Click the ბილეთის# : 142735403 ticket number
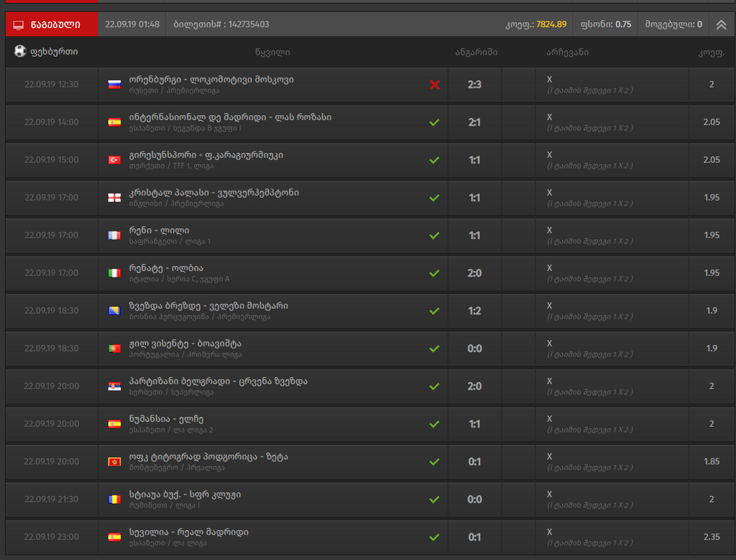This screenshot has width=736, height=560. [x=221, y=24]
